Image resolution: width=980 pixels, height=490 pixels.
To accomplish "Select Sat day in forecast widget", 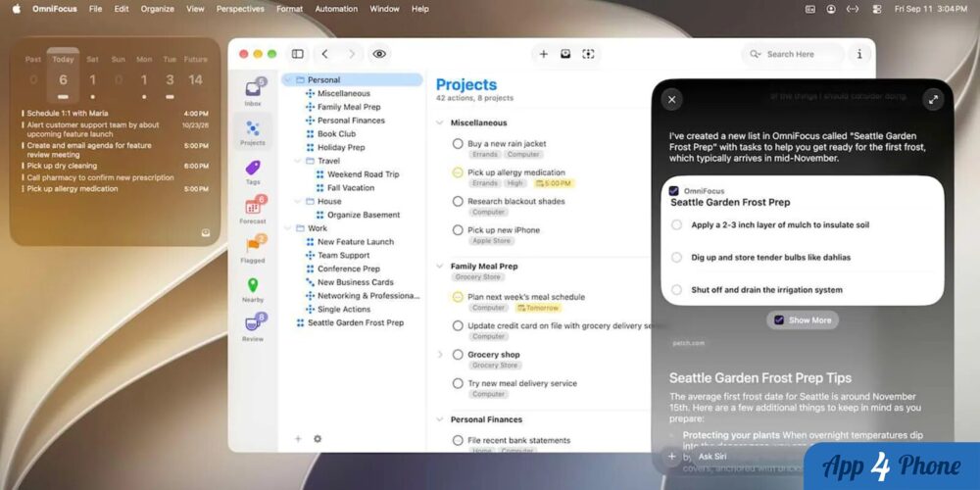I will [92, 75].
